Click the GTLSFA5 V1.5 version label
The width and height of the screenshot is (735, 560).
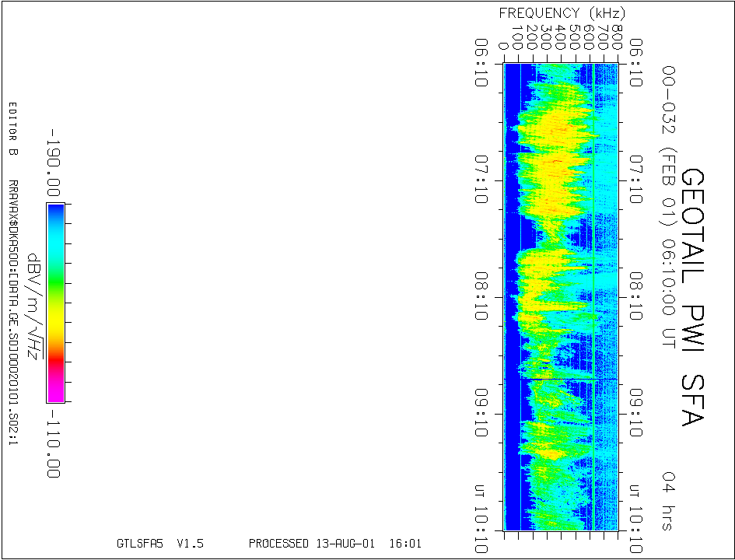click(159, 544)
